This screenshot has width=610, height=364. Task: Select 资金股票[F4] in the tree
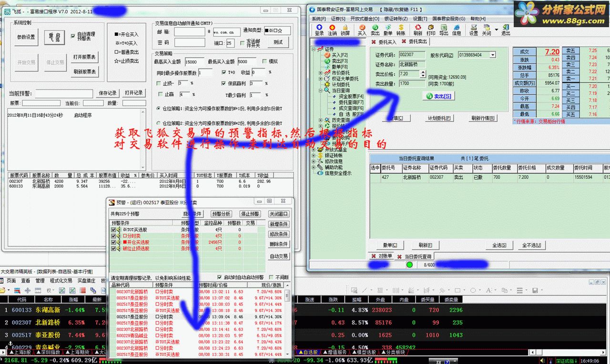point(351,96)
